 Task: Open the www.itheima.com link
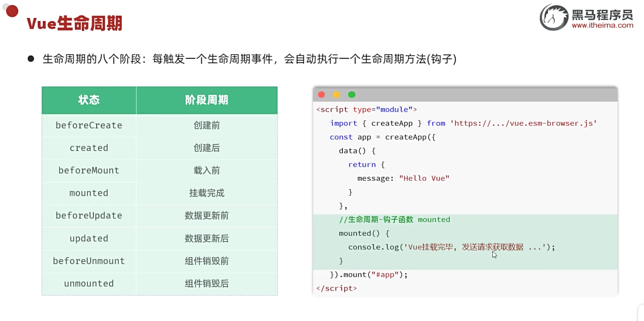point(602,26)
